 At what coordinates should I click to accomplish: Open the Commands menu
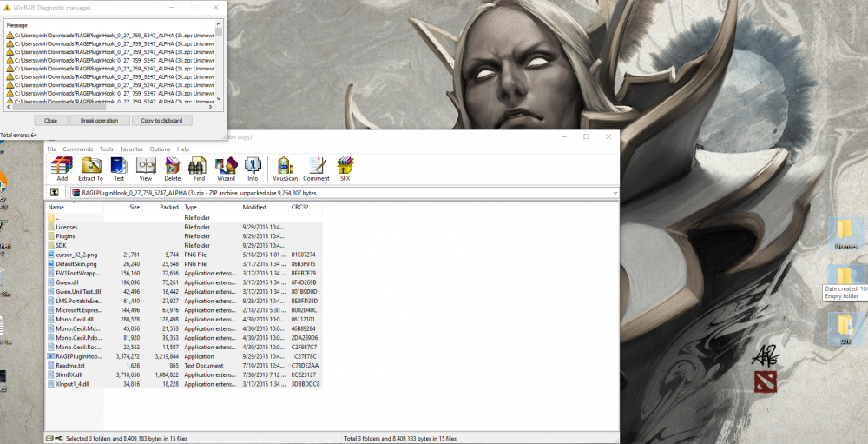[77, 149]
